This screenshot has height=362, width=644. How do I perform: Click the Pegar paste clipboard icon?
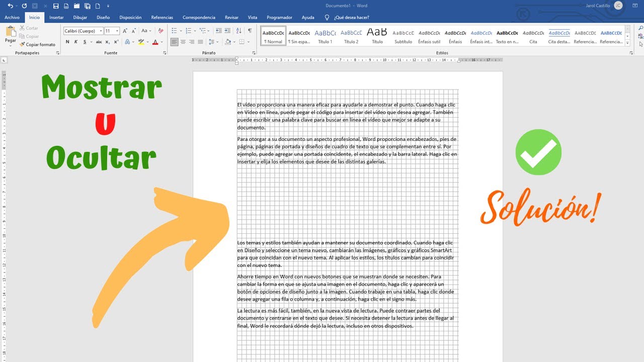(x=10, y=32)
